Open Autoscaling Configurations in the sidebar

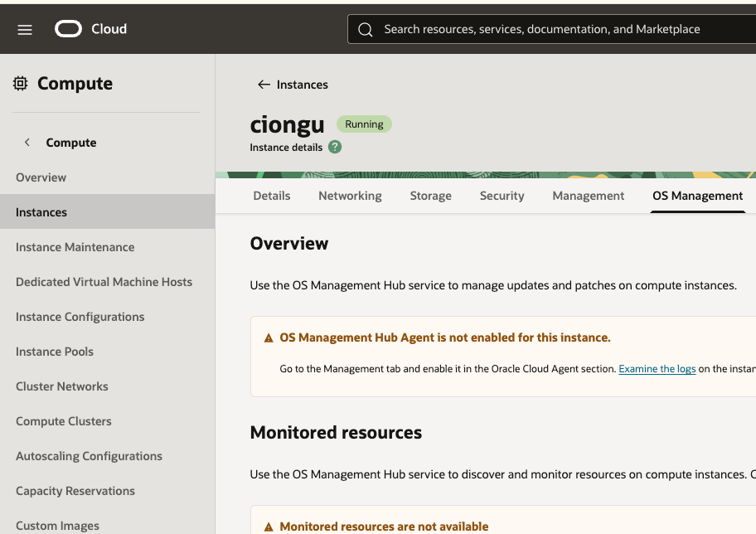click(89, 456)
